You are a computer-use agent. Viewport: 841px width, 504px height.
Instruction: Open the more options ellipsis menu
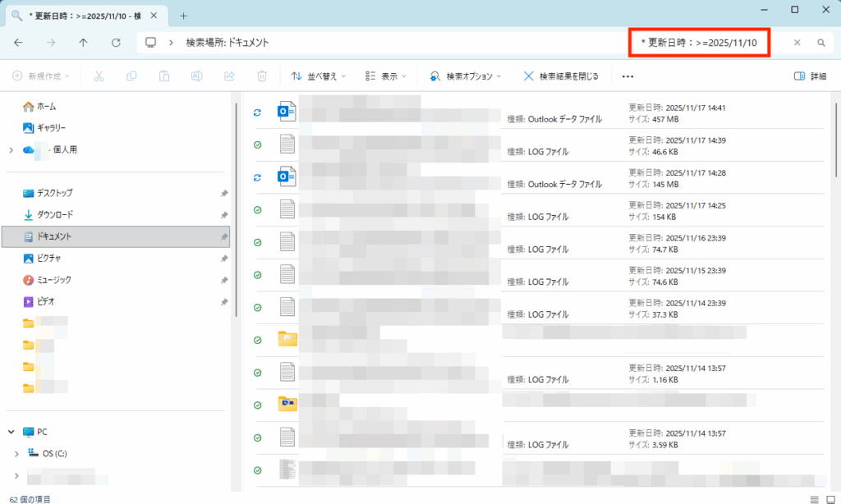click(x=628, y=76)
